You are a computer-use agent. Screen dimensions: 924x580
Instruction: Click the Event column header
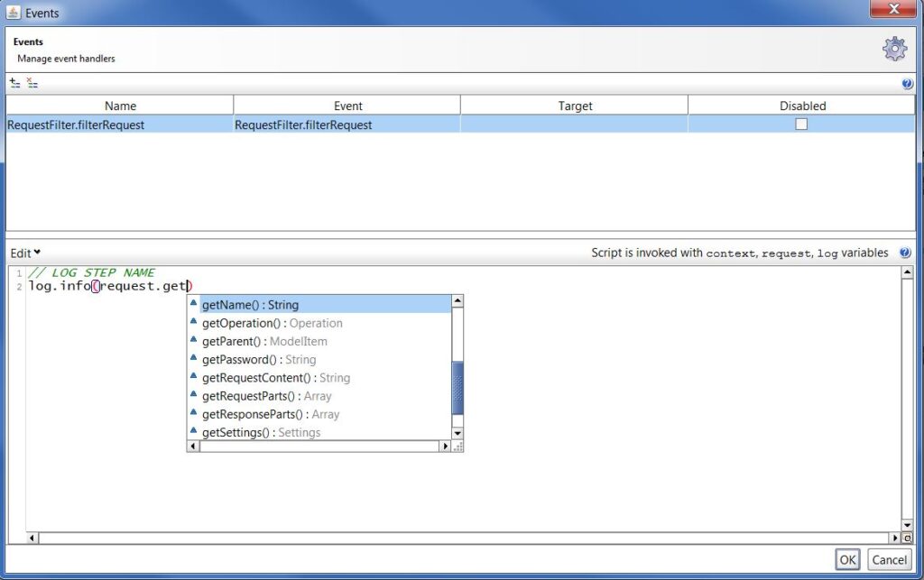[347, 106]
